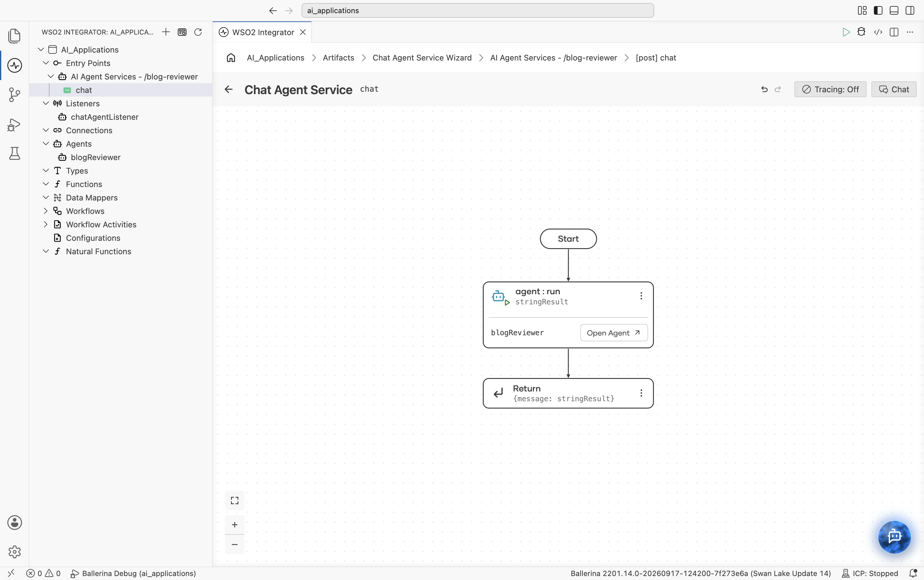Start debugging with the bug icon
924x580 pixels.
[x=861, y=32]
